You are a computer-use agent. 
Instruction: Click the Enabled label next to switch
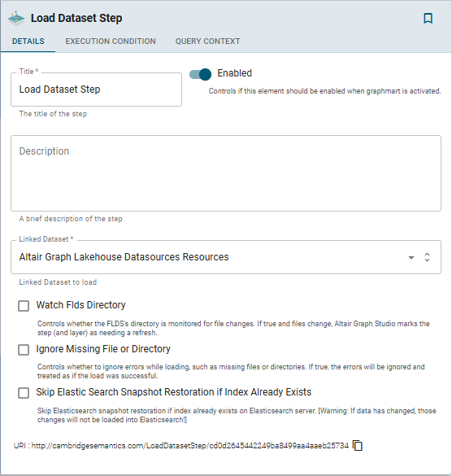[x=234, y=73]
